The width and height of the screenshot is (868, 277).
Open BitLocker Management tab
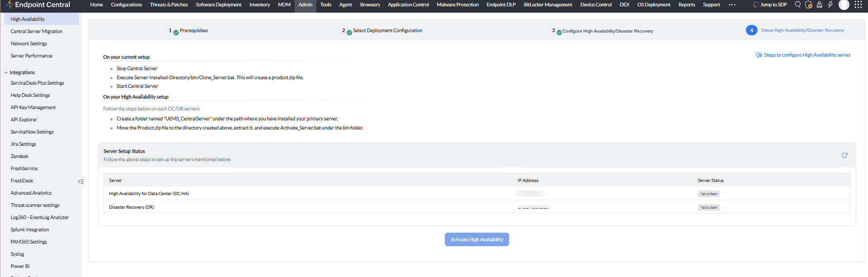point(548,5)
